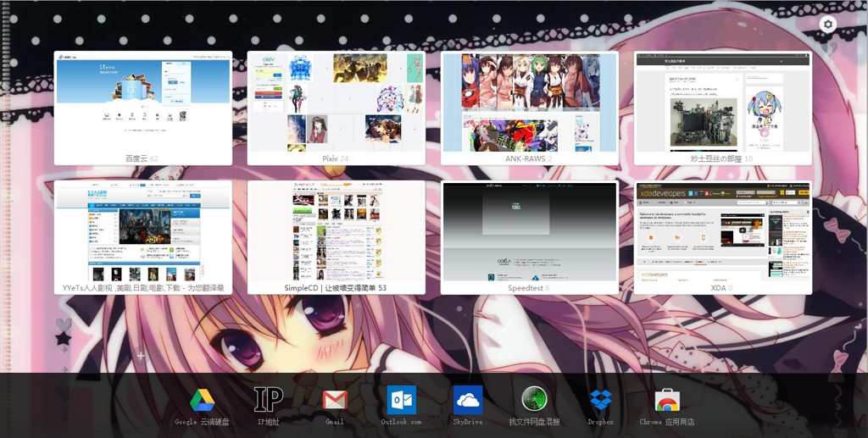
Task: Click the XDA title label
Action: [x=719, y=288]
